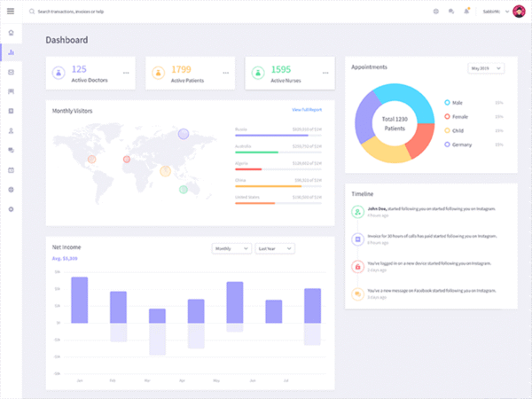This screenshot has height=399, width=532.
Task: Click the globe language icon in header
Action: point(435,12)
